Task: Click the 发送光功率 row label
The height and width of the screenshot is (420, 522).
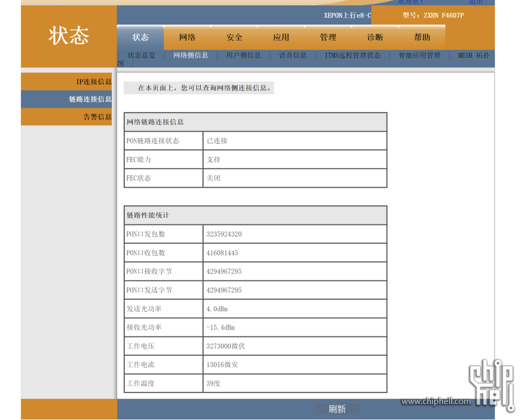Action: (x=144, y=309)
